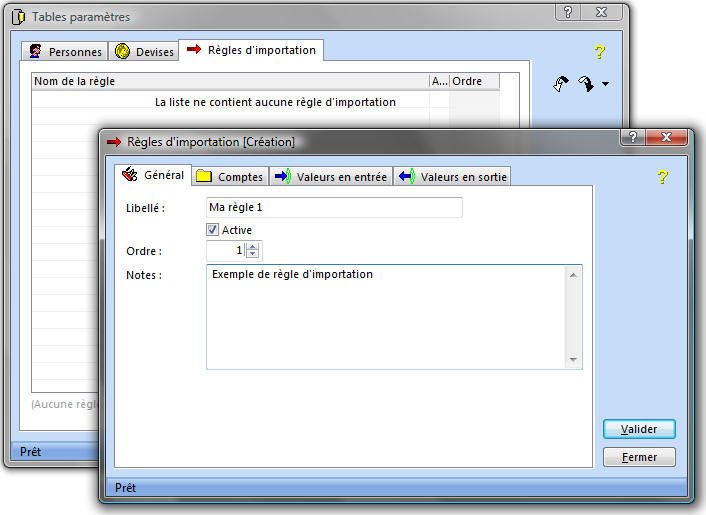This screenshot has height=515, width=706.
Task: Uncheck the Active checkbox
Action: click(212, 230)
